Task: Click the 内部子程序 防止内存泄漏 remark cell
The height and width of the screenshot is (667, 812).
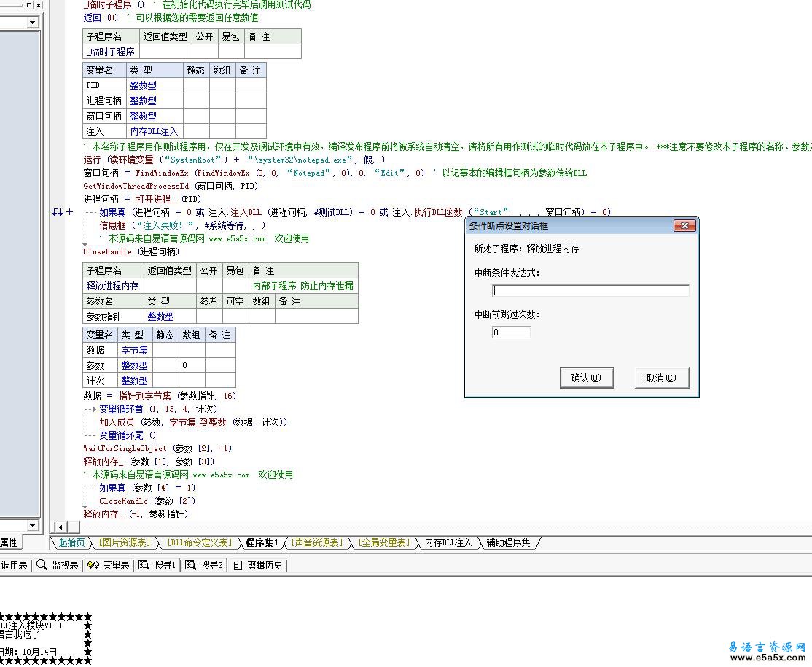Action: pos(303,286)
